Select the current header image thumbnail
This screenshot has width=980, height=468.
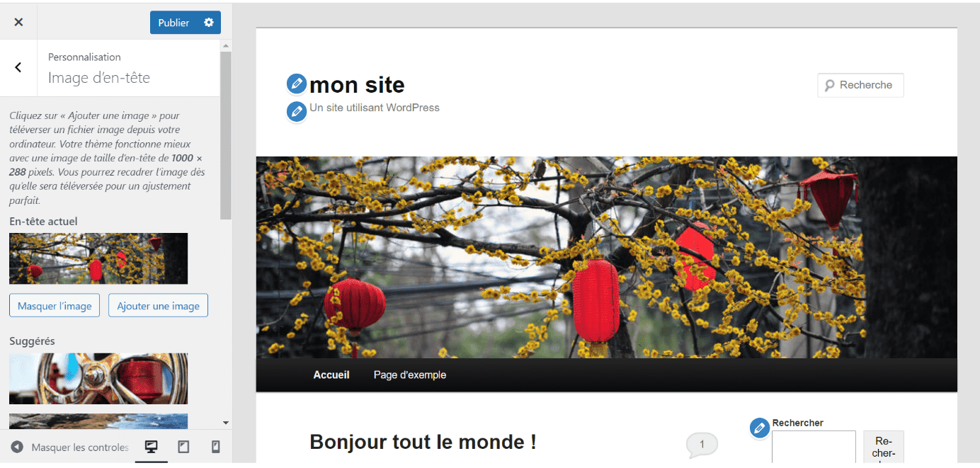coord(98,258)
